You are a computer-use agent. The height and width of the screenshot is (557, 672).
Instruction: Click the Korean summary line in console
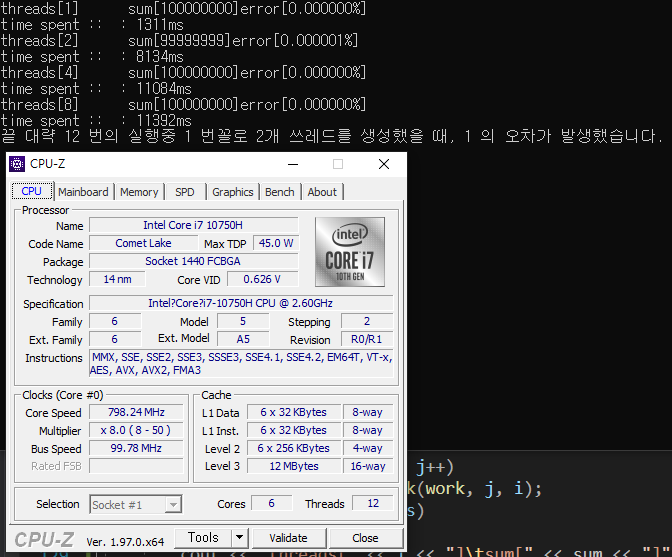coord(332,136)
